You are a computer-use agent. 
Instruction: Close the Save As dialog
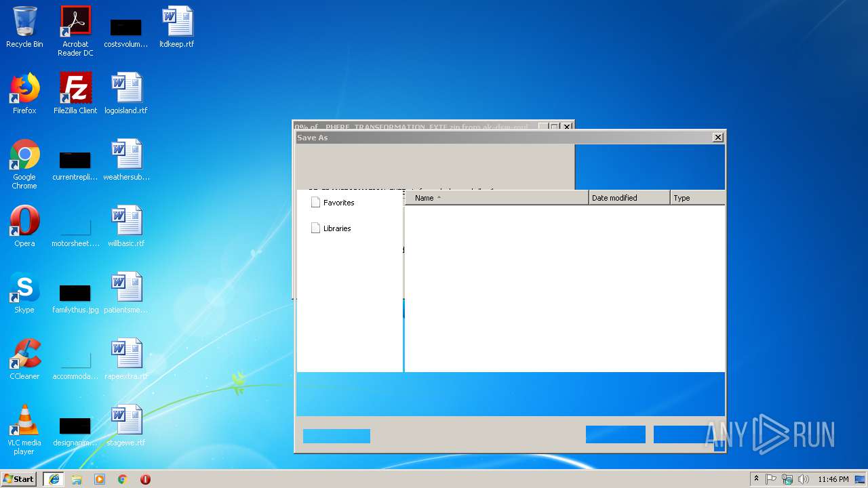tap(717, 138)
